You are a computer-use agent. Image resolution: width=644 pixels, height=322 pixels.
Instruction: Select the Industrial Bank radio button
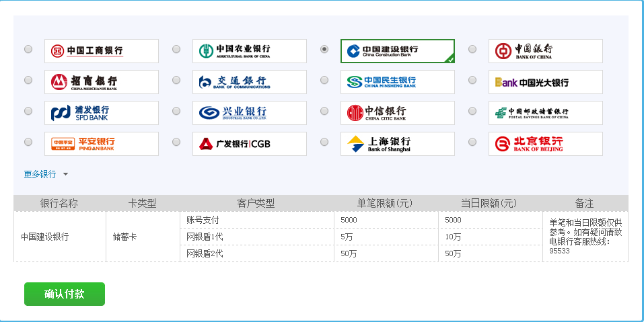tap(176, 111)
